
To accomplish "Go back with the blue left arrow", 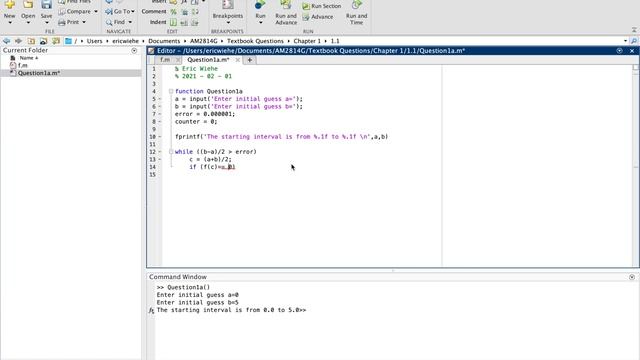I will coord(6,41).
